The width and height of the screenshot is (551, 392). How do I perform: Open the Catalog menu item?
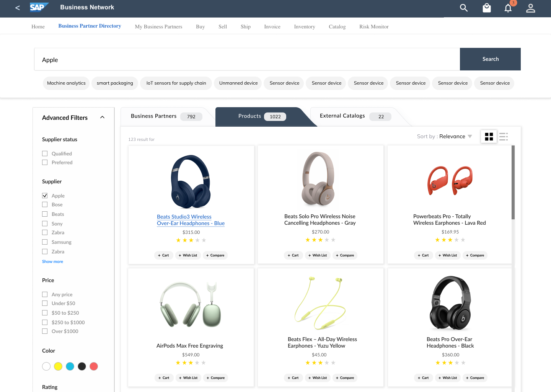pyautogui.click(x=337, y=27)
